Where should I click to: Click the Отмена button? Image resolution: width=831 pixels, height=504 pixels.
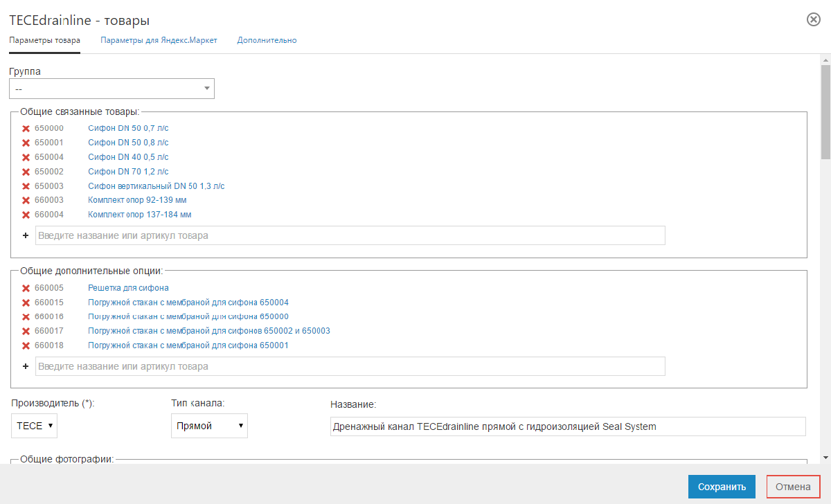793,487
